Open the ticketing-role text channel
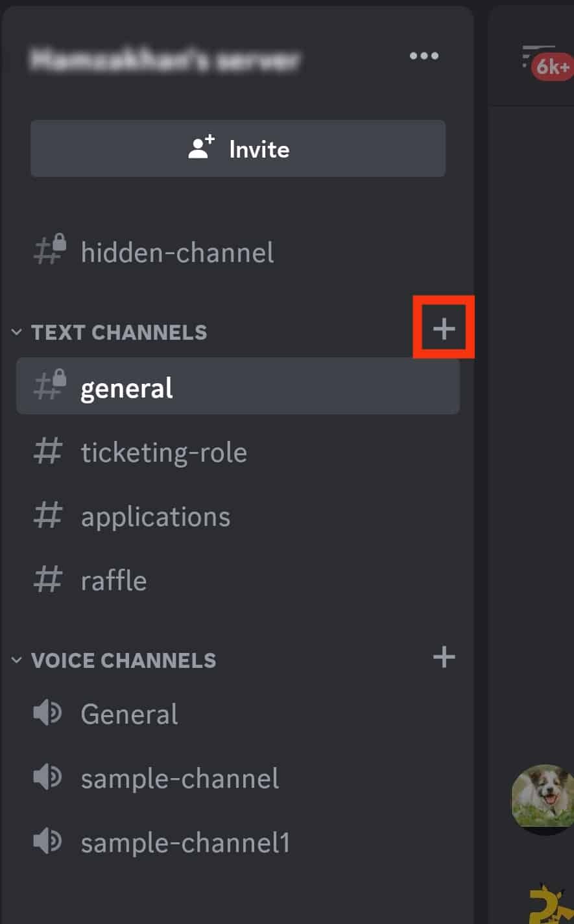The width and height of the screenshot is (574, 924). tap(238, 452)
